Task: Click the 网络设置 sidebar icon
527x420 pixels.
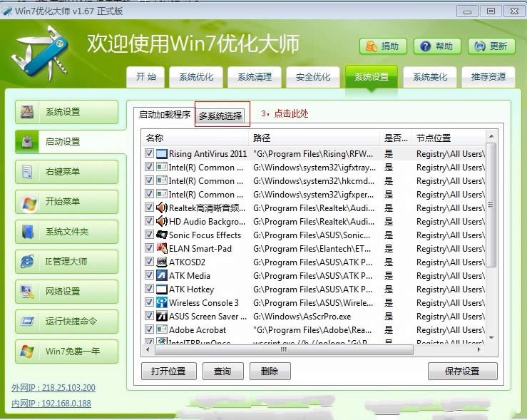Action: [x=28, y=292]
